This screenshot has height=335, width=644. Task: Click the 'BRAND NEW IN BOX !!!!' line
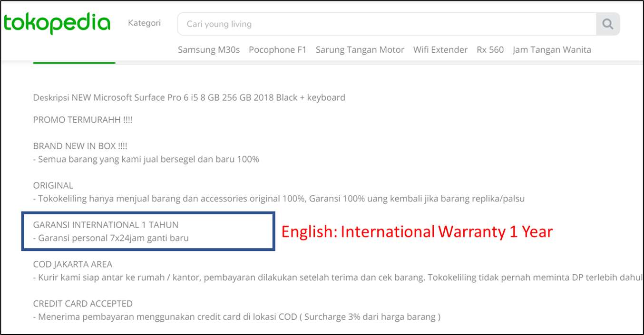tap(80, 146)
